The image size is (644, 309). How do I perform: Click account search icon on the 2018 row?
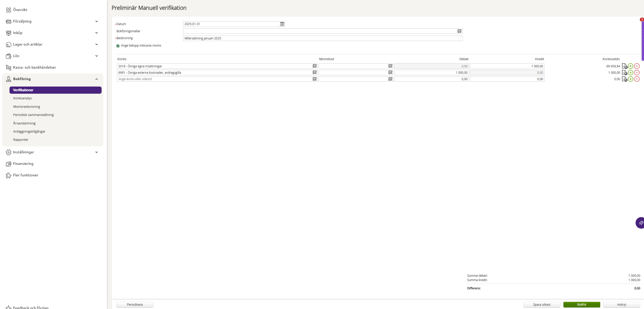(x=314, y=66)
